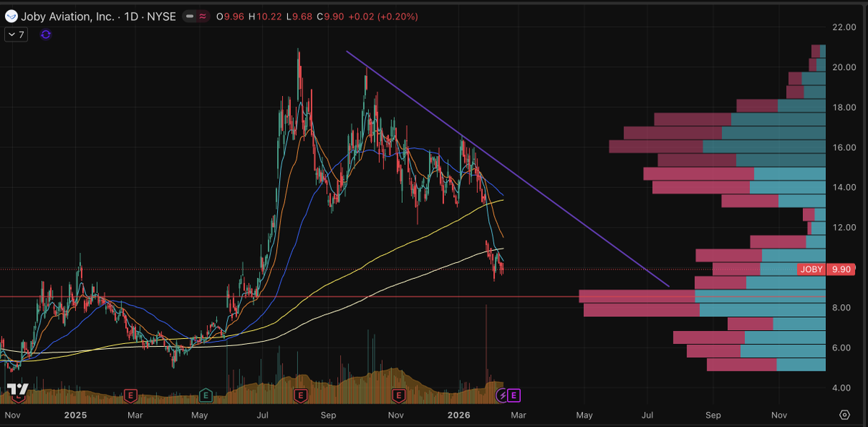Toggle the extended hours session switch
This screenshot has height=427, width=868.
coord(203,16)
